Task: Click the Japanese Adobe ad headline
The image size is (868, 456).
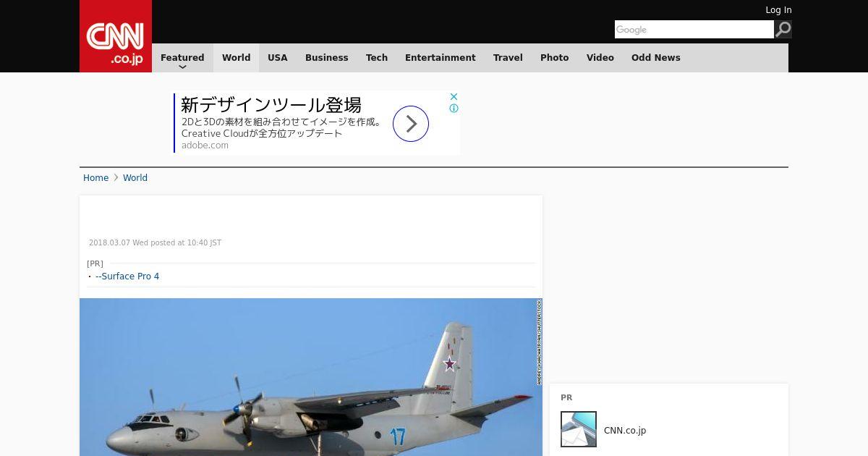Action: click(x=271, y=105)
